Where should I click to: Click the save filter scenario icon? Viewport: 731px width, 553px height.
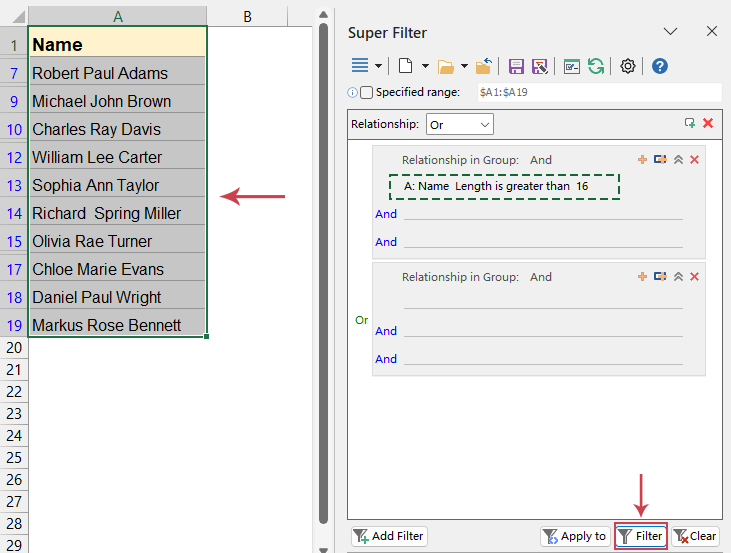click(x=516, y=66)
